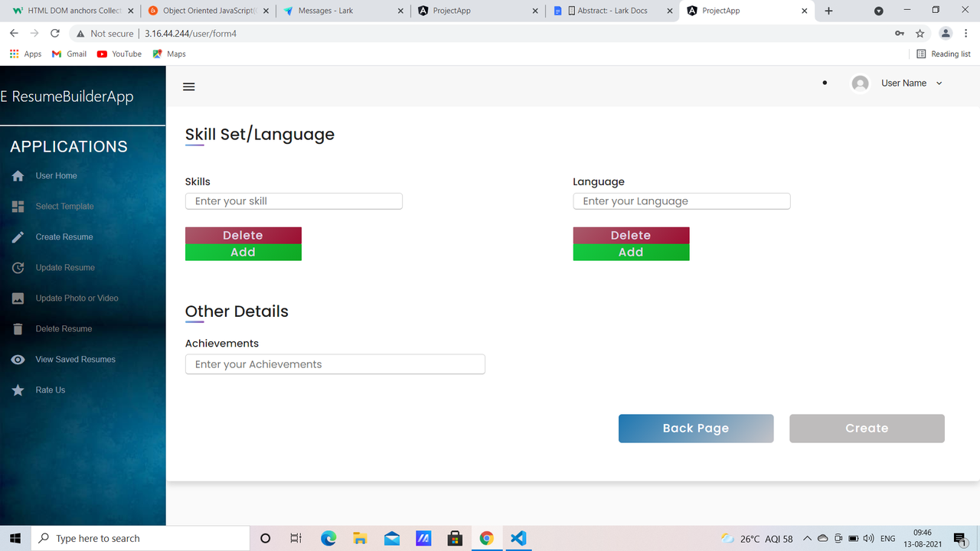The height and width of the screenshot is (551, 980).
Task: Click the Delete Resume trash icon
Action: coord(18,329)
